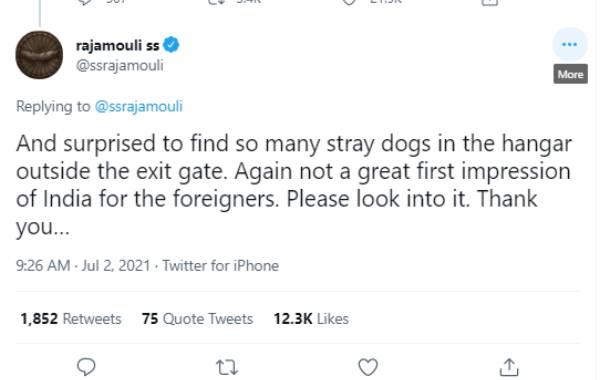Click the reply speech-bubble icon below the tweet
600x380 pixels.
(86, 367)
